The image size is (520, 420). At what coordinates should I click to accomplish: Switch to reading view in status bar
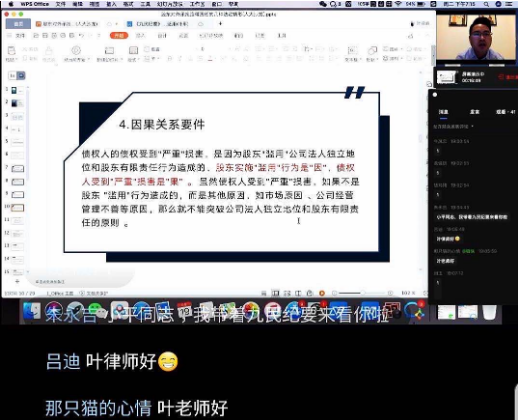tap(298, 293)
